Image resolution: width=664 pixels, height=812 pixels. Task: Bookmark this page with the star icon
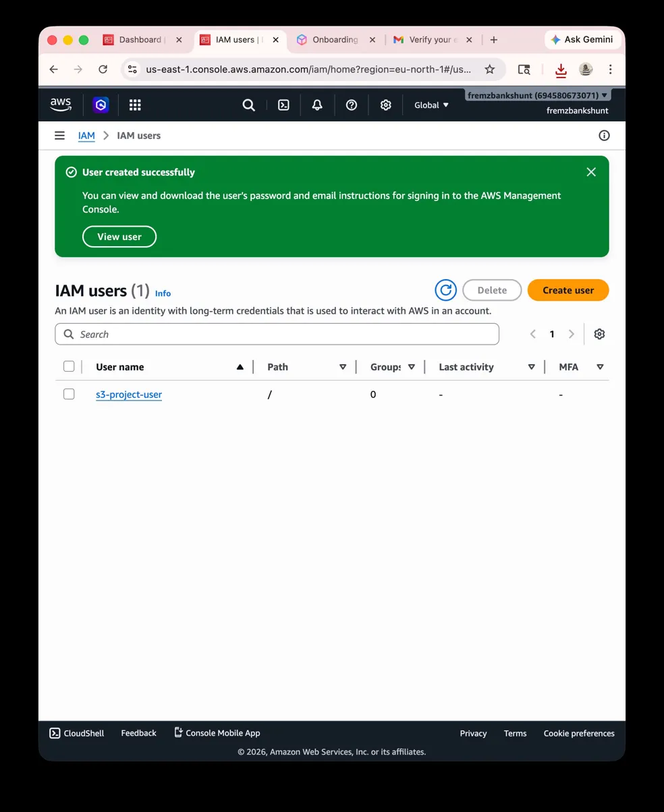pos(490,69)
